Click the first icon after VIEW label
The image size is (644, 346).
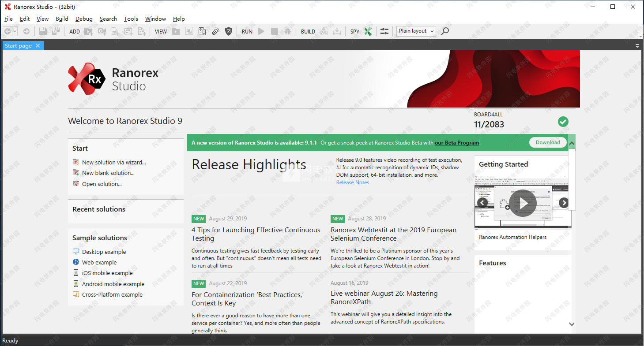pos(176,31)
